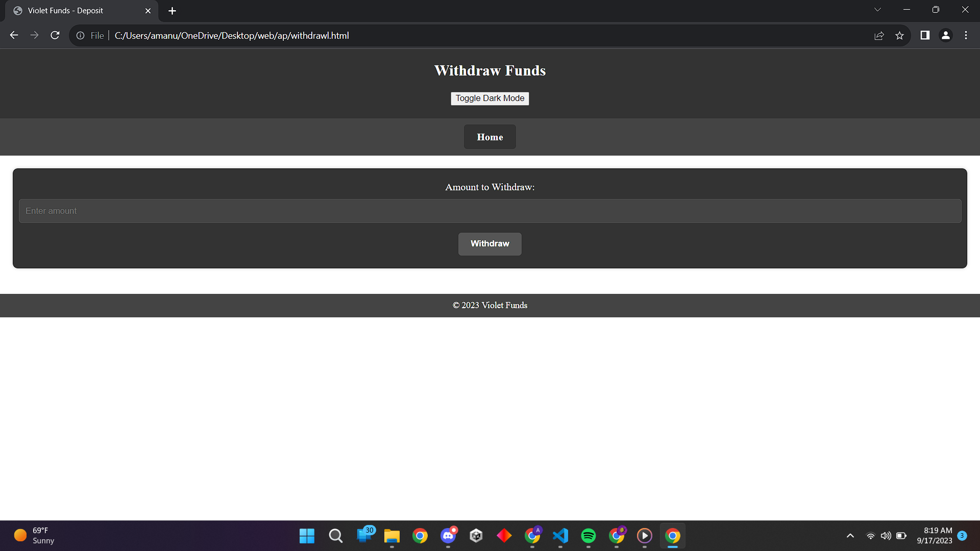Launch Visual Studio Code from the taskbar
Viewport: 980px width, 551px height.
[560, 536]
